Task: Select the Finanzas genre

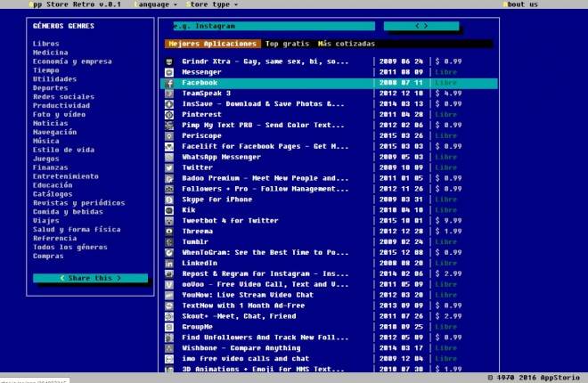Action: pos(50,167)
